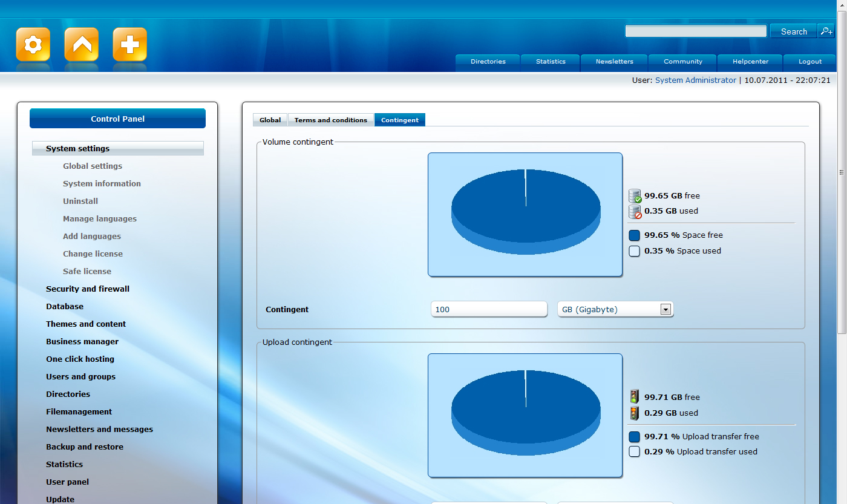The image size is (847, 504).
Task: Click the white Space used color swatch
Action: (634, 251)
